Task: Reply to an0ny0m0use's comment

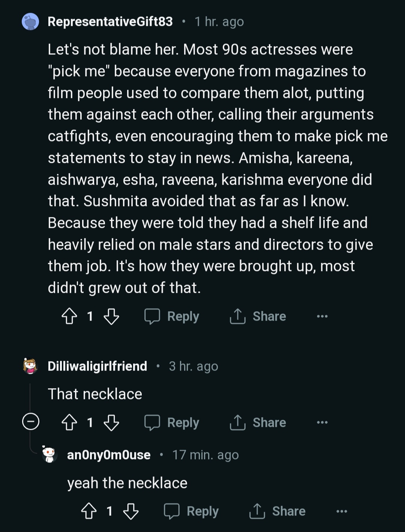Action: [192, 511]
